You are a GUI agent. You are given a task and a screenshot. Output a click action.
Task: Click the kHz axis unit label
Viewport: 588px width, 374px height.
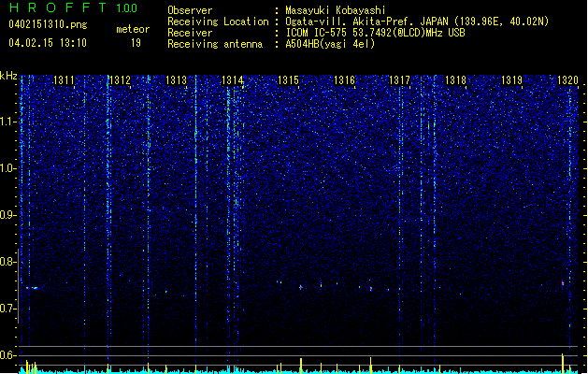8,76
